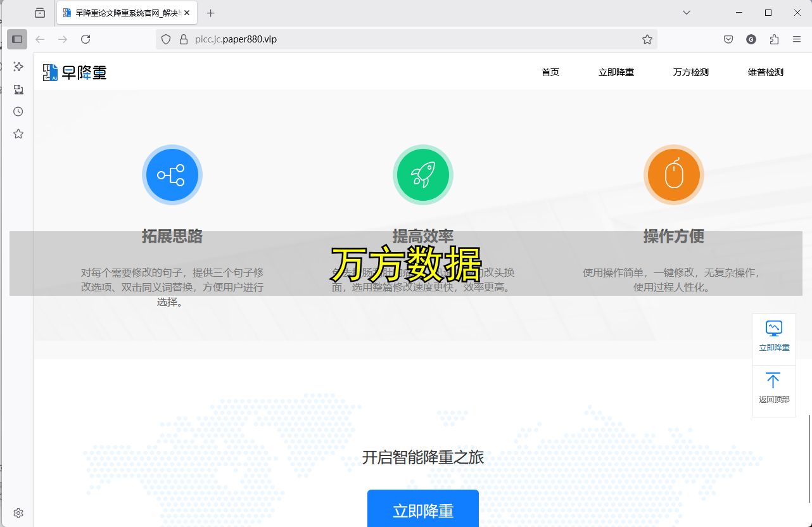Go to 维普检测 in the top navigation
The height and width of the screenshot is (527, 812).
[766, 72]
